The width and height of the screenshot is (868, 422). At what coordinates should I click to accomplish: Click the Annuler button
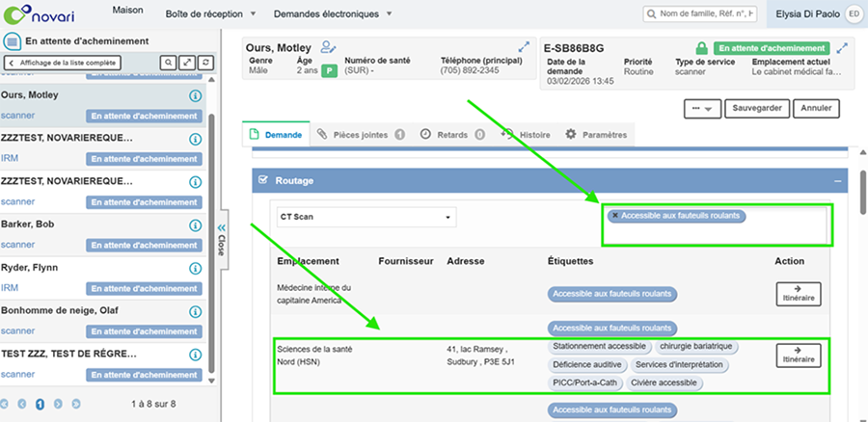(816, 109)
